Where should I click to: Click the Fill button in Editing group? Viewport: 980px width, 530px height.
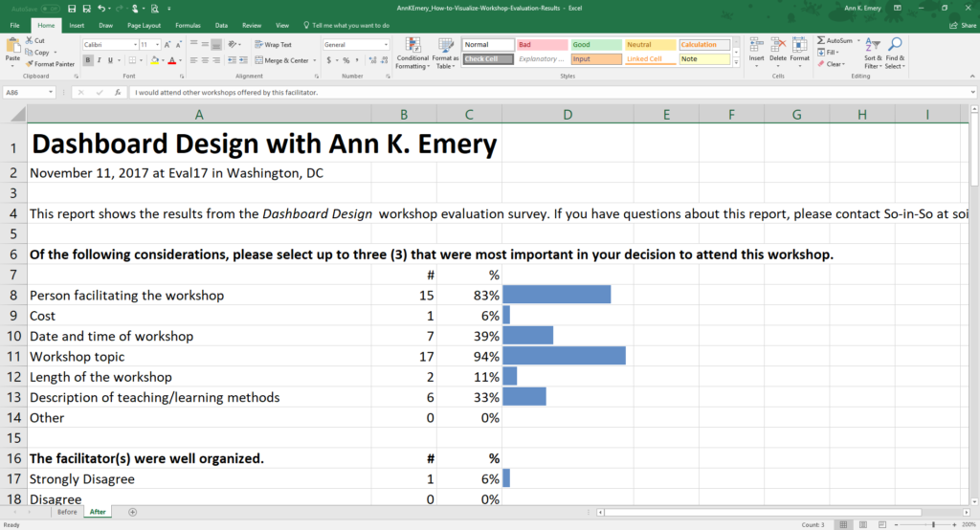(828, 53)
